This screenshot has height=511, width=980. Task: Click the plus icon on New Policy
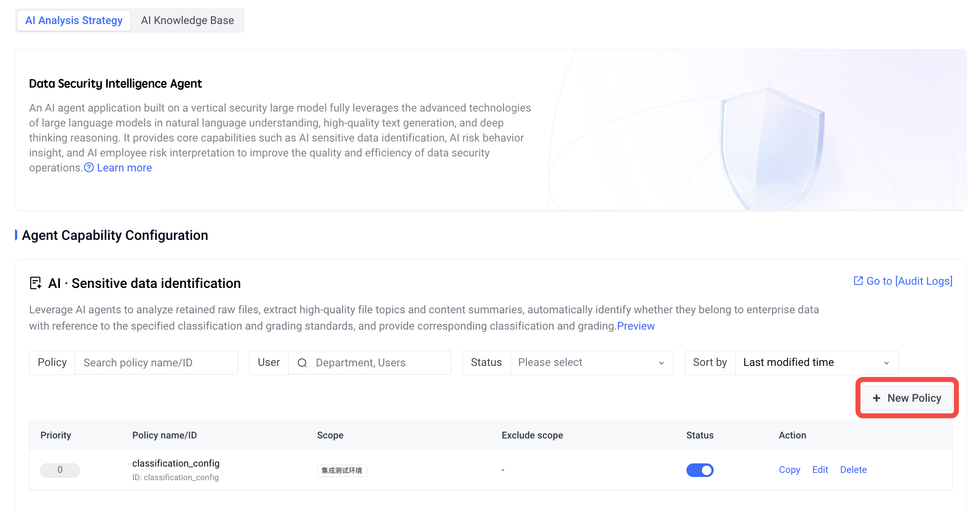coord(877,398)
